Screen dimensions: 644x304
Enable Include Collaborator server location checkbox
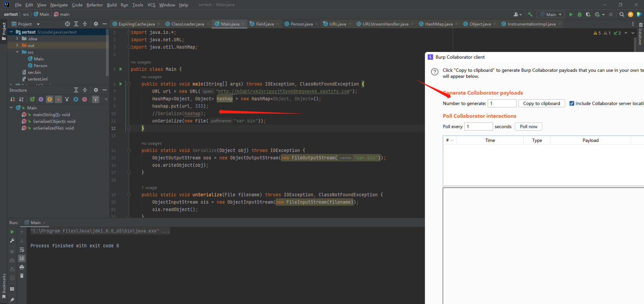coord(572,103)
